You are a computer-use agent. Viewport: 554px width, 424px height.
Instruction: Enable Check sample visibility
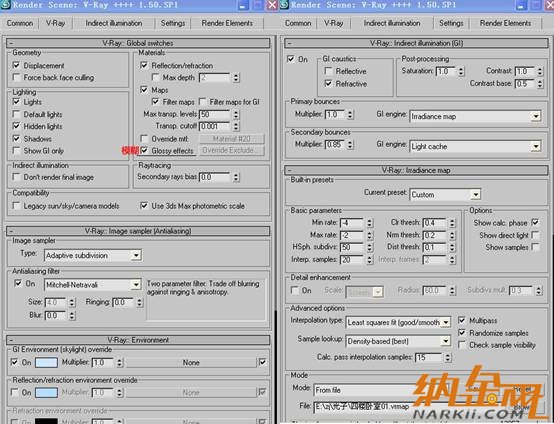461,344
